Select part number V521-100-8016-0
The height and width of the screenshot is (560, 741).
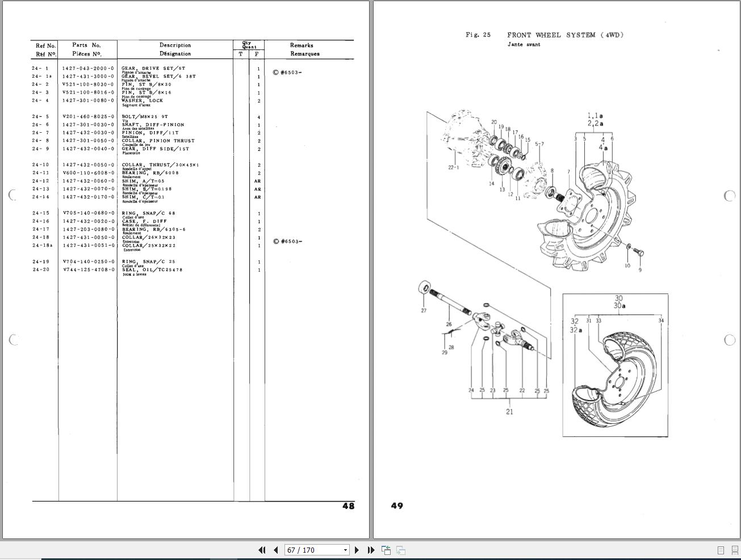click(88, 92)
